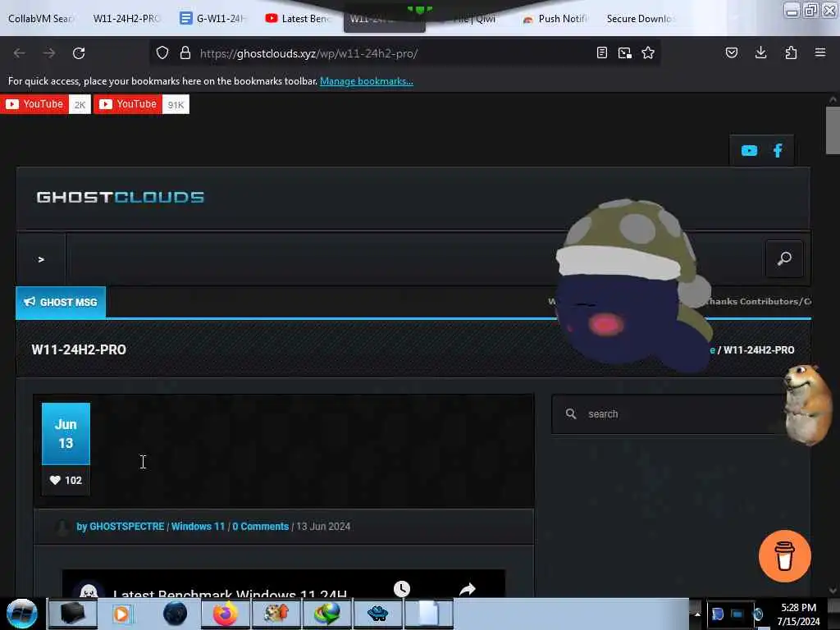Open tracking protection shield icon
This screenshot has width=840, height=630.
162,52
